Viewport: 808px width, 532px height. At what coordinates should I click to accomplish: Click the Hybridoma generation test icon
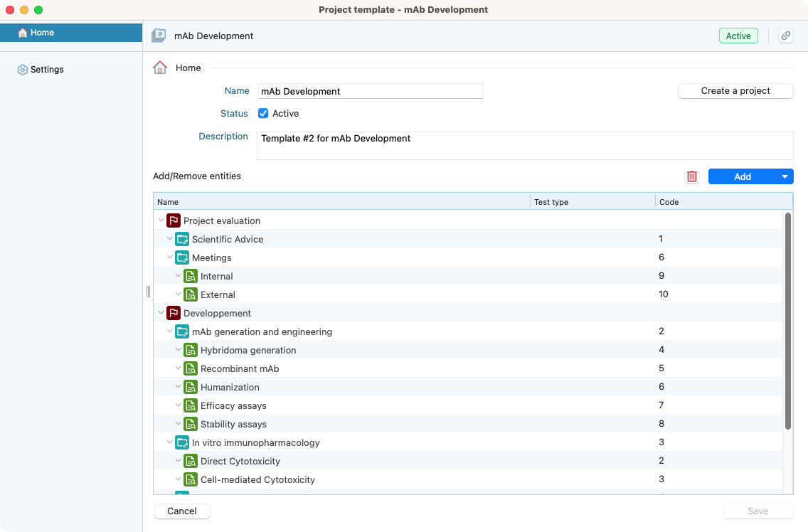pyautogui.click(x=191, y=350)
